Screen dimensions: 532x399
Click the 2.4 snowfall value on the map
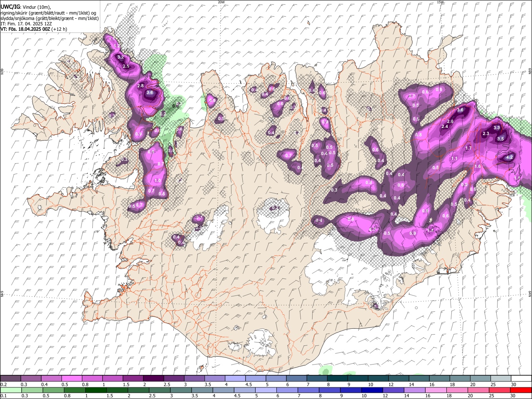pyautogui.click(x=445, y=127)
